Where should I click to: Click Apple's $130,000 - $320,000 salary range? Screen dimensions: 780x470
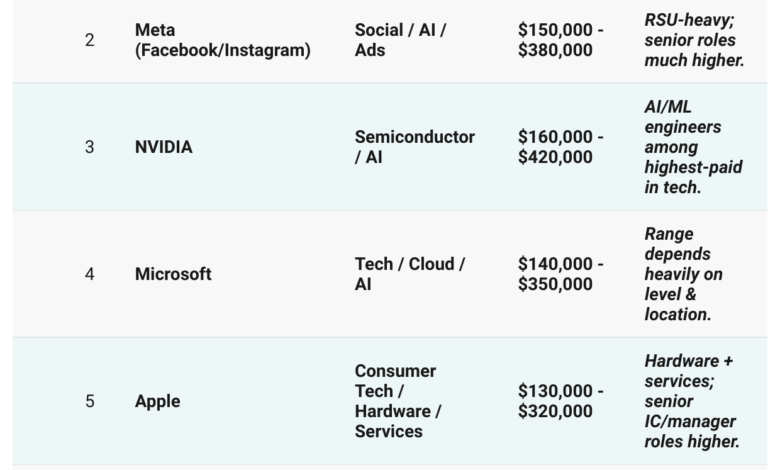click(x=560, y=401)
